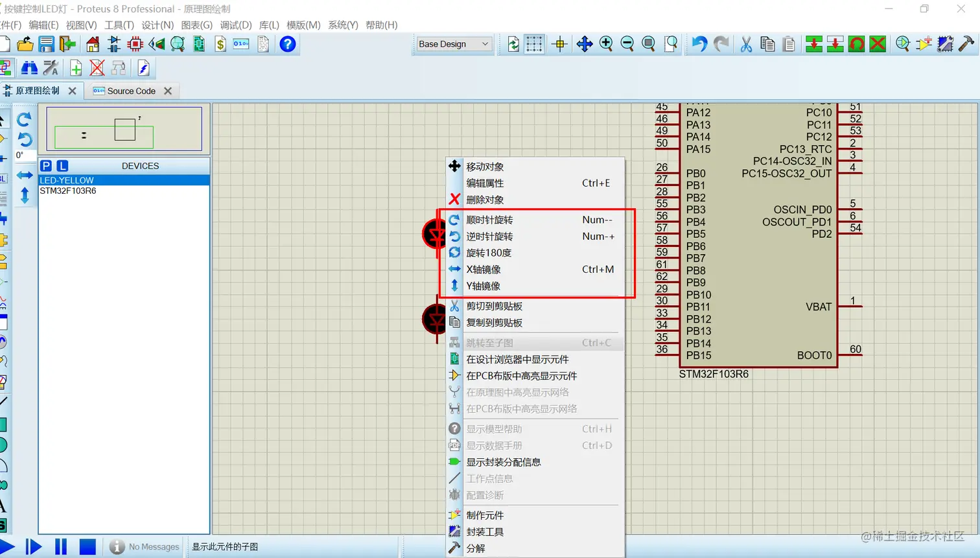Click New Sheet green plus icon
Image resolution: width=980 pixels, height=558 pixels.
click(76, 68)
